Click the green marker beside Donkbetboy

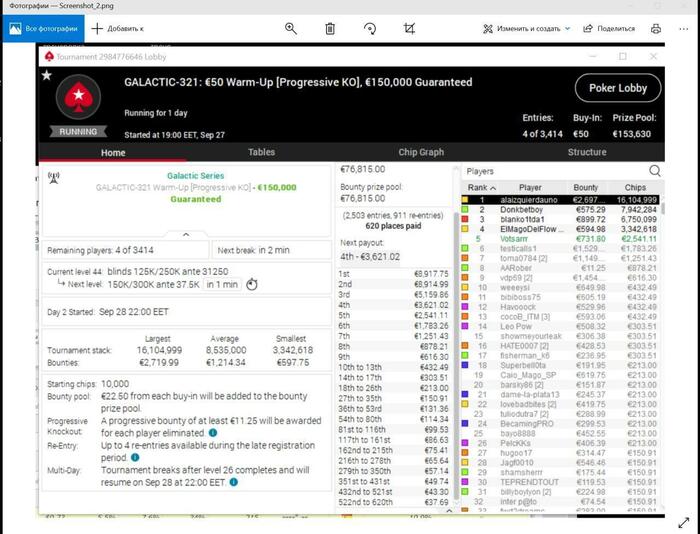[465, 209]
